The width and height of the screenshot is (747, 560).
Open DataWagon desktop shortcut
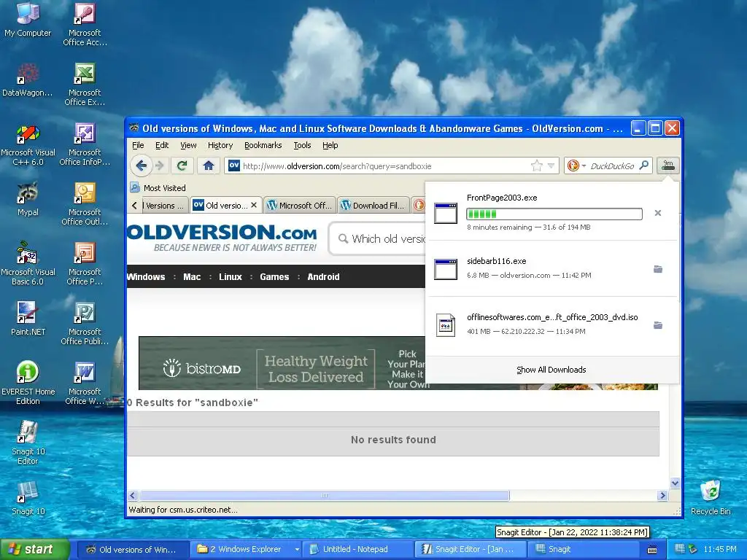pyautogui.click(x=28, y=79)
